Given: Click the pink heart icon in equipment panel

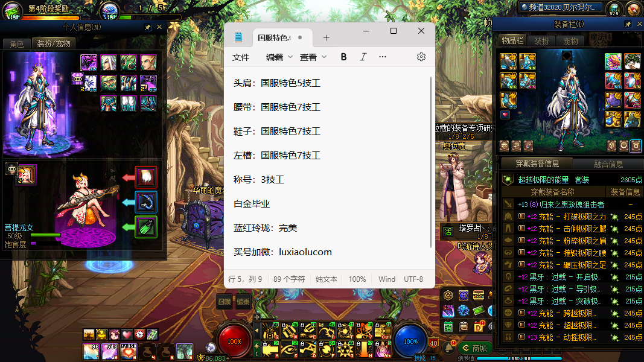Looking at the screenshot, I should 505,115.
